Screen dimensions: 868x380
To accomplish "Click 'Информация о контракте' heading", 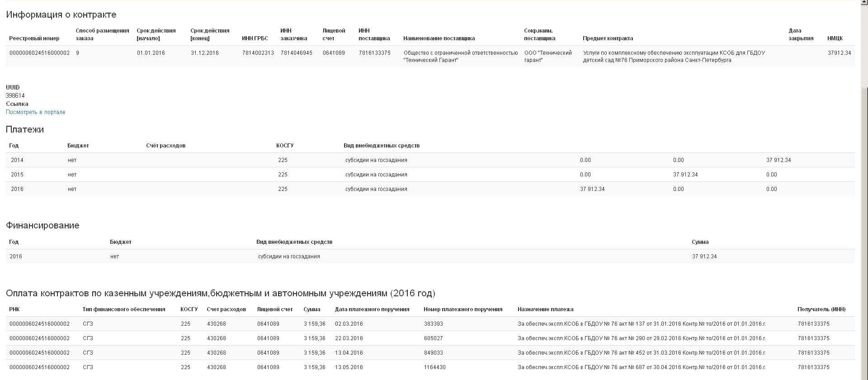I will [x=61, y=14].
